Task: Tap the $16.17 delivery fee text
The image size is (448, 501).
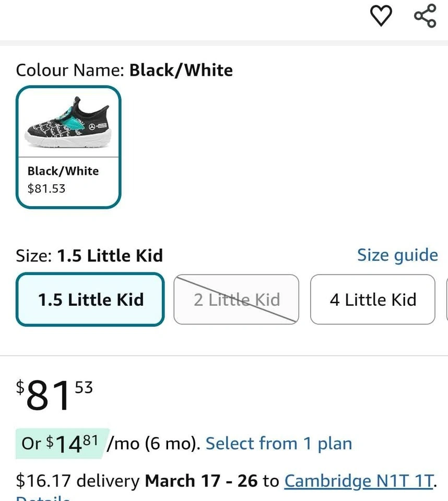Action: pyautogui.click(x=78, y=481)
